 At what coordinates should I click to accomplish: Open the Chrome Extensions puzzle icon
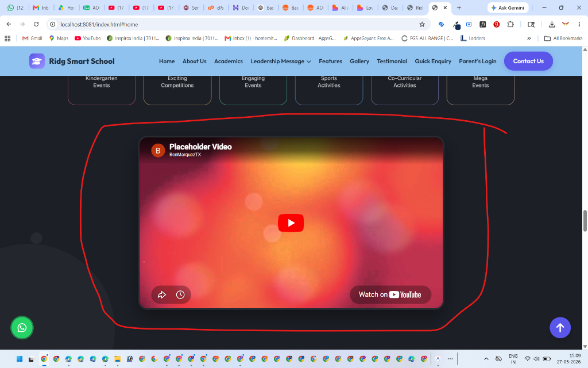[x=510, y=24]
